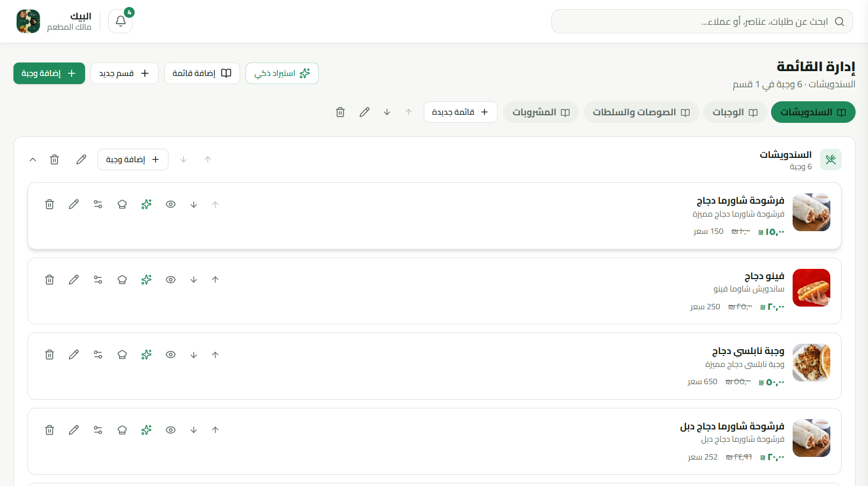868x486 pixels.
Task: Open the فينو دجاج item thumbnail
Action: (x=811, y=288)
